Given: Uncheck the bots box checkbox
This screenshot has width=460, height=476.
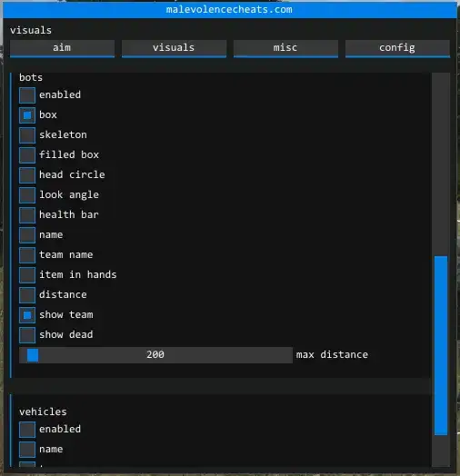Looking at the screenshot, I should [27, 115].
